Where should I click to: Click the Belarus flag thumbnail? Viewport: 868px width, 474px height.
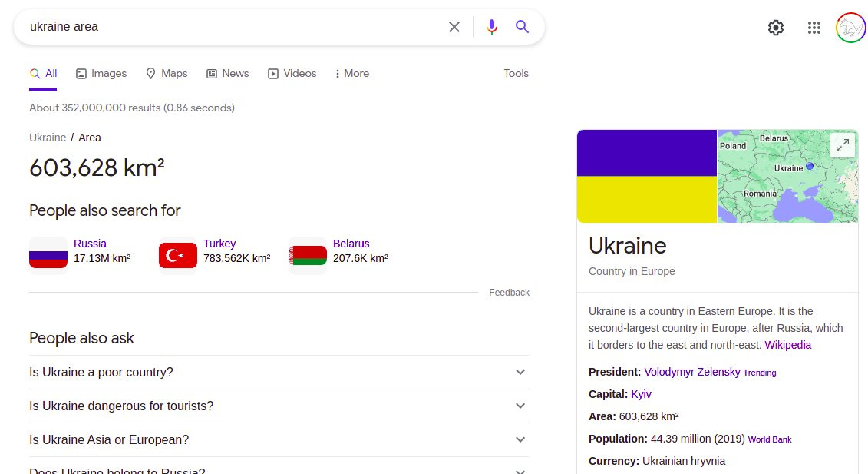(308, 256)
